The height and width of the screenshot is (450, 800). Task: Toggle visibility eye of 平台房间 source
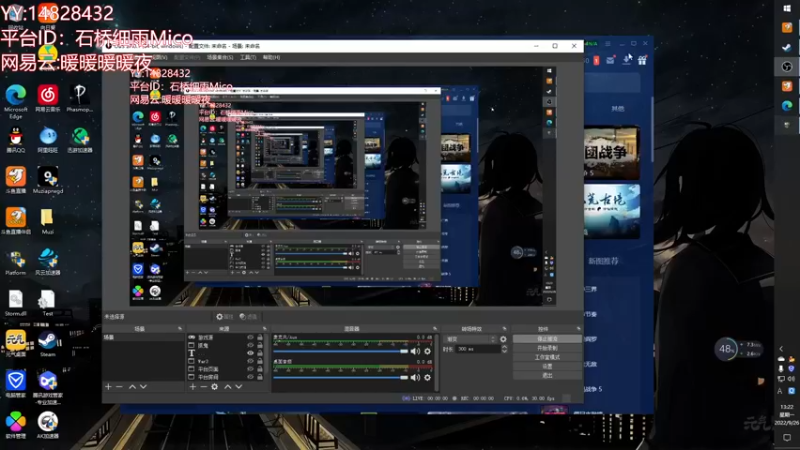(x=250, y=377)
